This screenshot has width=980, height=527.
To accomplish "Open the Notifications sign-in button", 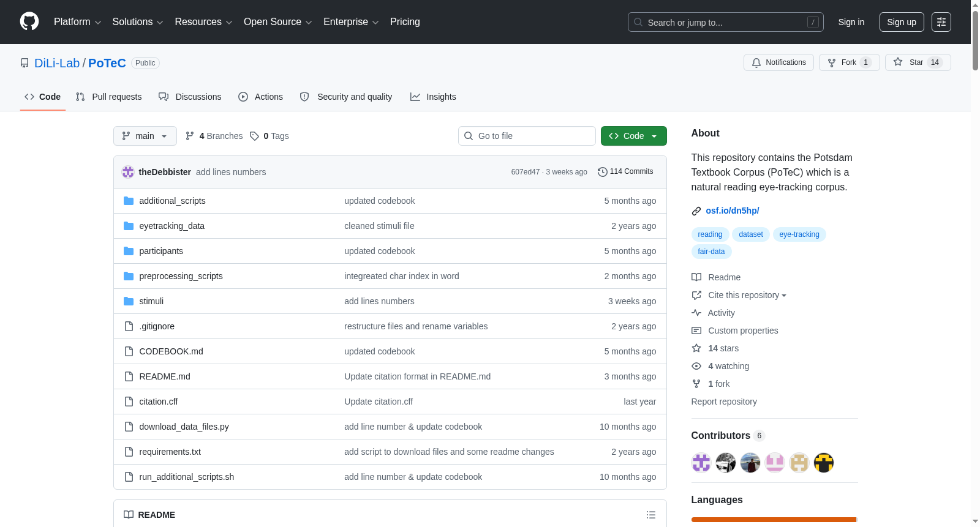I will (778, 62).
